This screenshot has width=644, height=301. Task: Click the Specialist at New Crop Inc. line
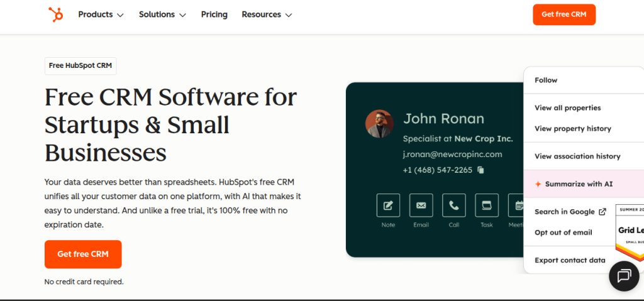pos(458,139)
